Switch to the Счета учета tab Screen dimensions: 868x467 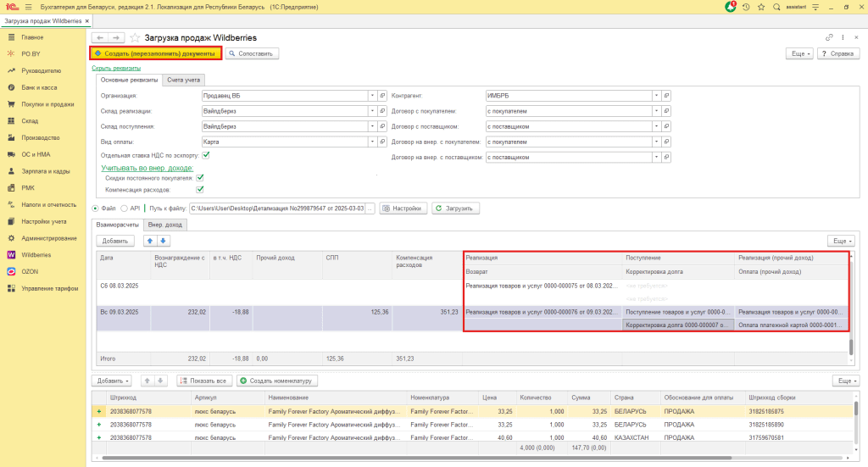point(183,80)
